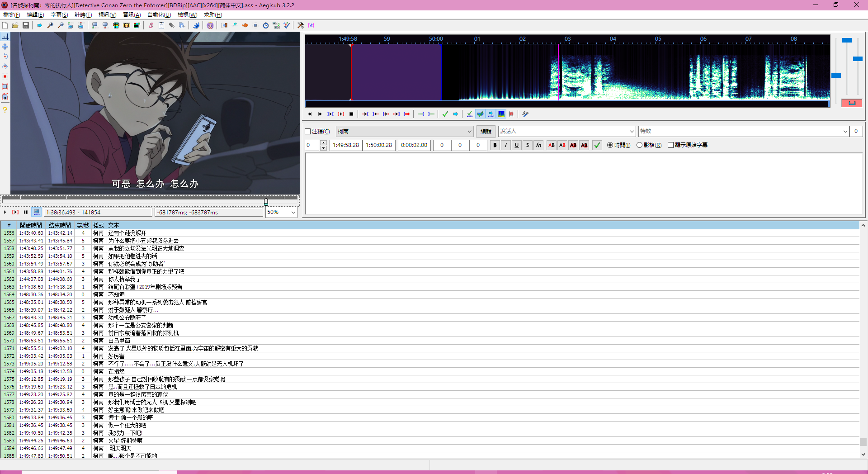Open the 檔案(F) menu
The image size is (868, 474).
[11, 15]
